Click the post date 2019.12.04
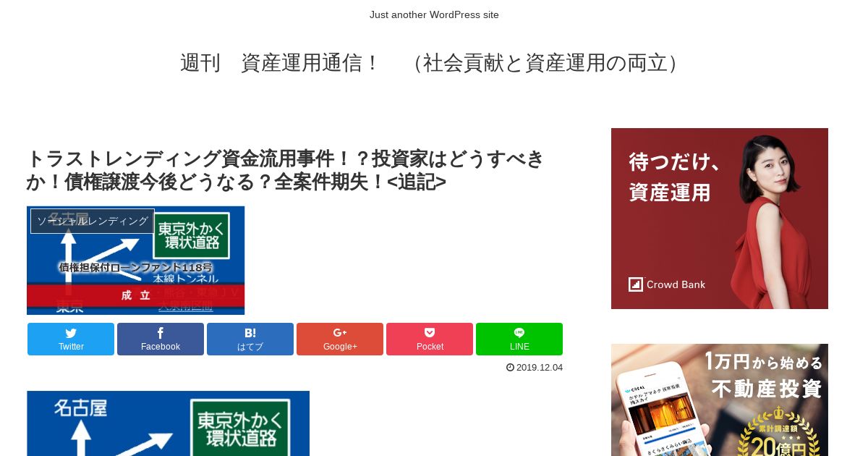868x456 pixels. click(540, 368)
